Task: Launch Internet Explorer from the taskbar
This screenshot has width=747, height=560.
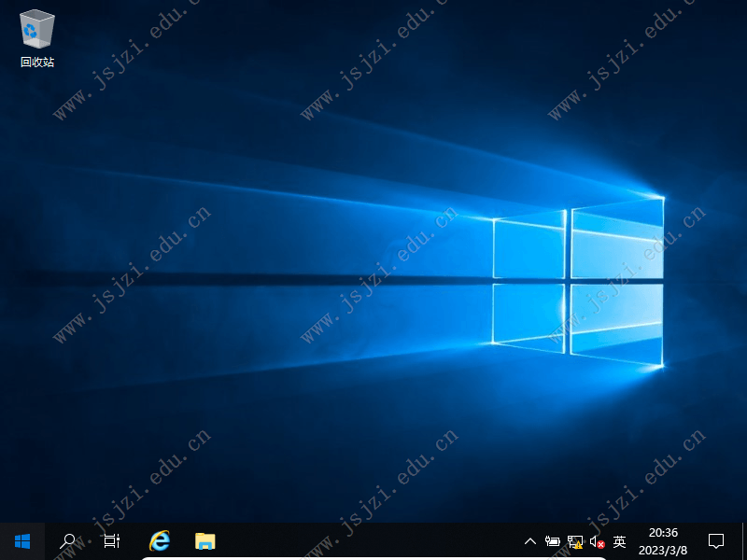Action: [159, 541]
